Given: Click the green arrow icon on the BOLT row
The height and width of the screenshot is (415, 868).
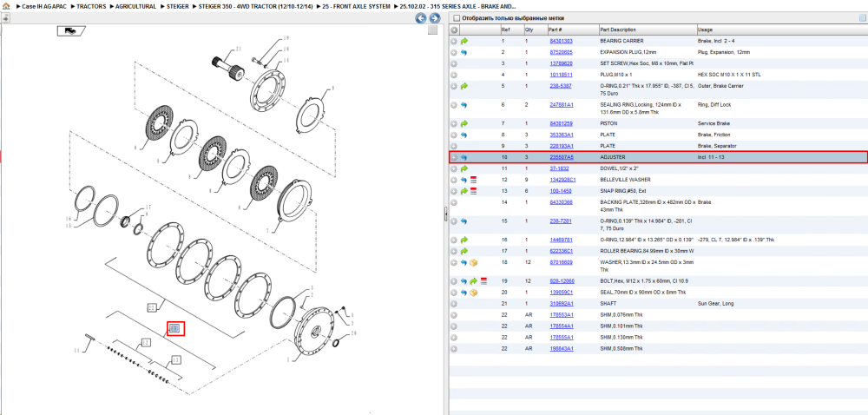Looking at the screenshot, I should [473, 281].
